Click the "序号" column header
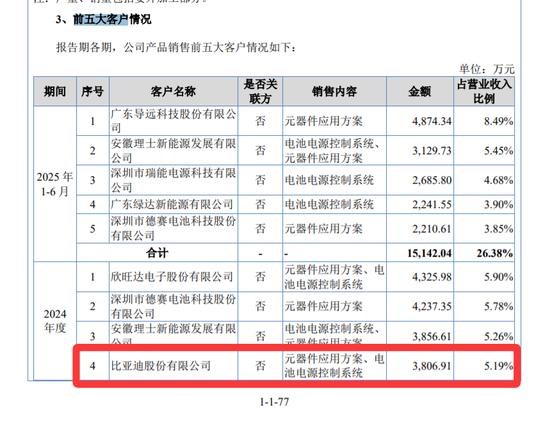Viewport: 550px width, 429px height. click(93, 92)
